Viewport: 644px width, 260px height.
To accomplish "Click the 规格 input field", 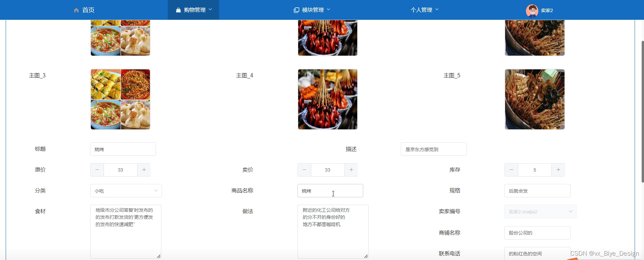I will tap(537, 191).
